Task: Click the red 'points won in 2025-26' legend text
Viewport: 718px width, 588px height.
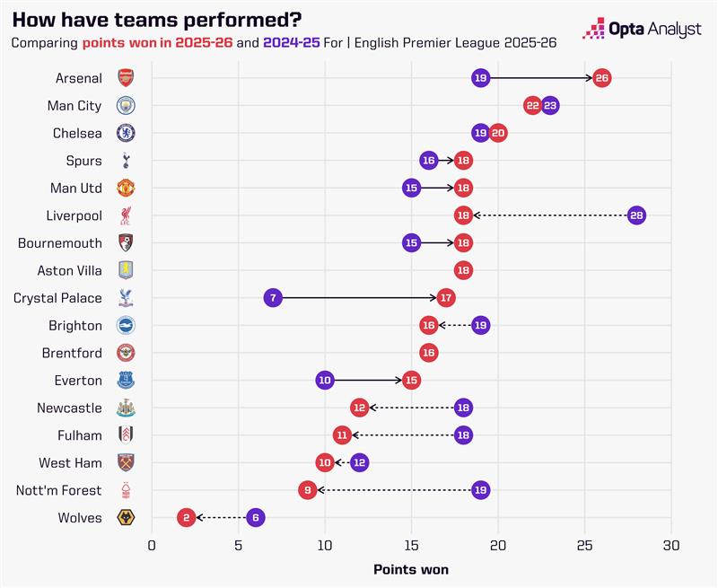Action: point(157,42)
